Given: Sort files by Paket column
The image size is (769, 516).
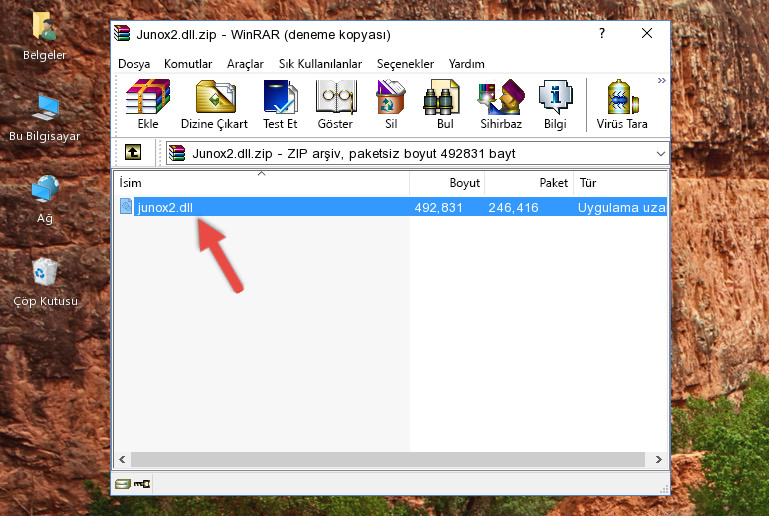Looking at the screenshot, I should 529,183.
